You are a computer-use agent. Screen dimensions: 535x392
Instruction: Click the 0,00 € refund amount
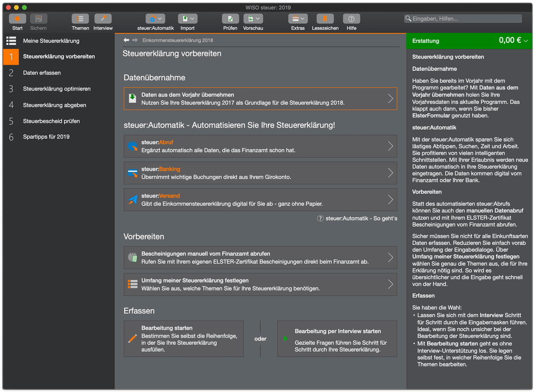[510, 40]
